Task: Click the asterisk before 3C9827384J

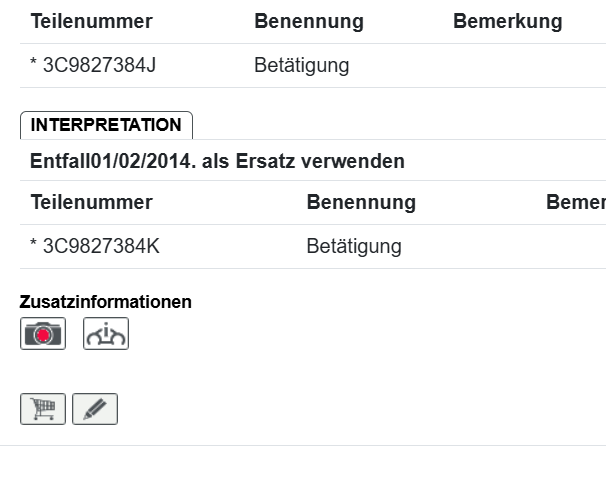Action: [34, 66]
